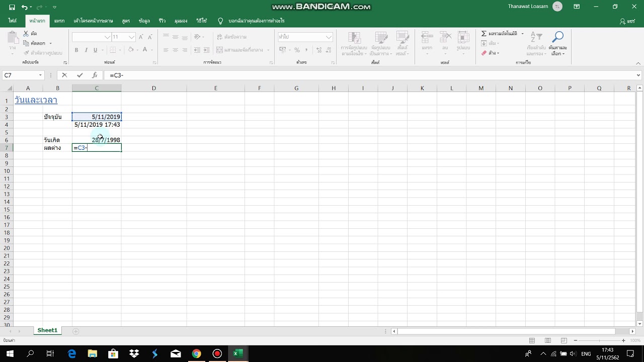
Task: Click the Cancel X icon in formula bar
Action: pos(64,75)
